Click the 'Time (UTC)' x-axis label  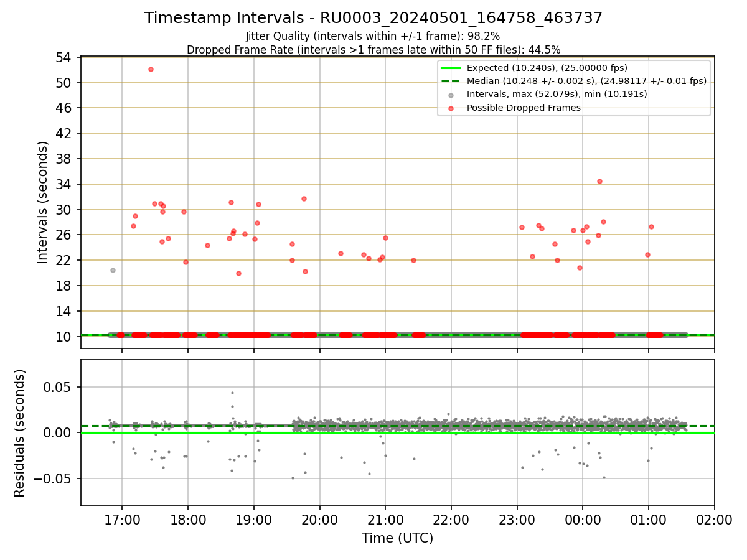click(397, 538)
